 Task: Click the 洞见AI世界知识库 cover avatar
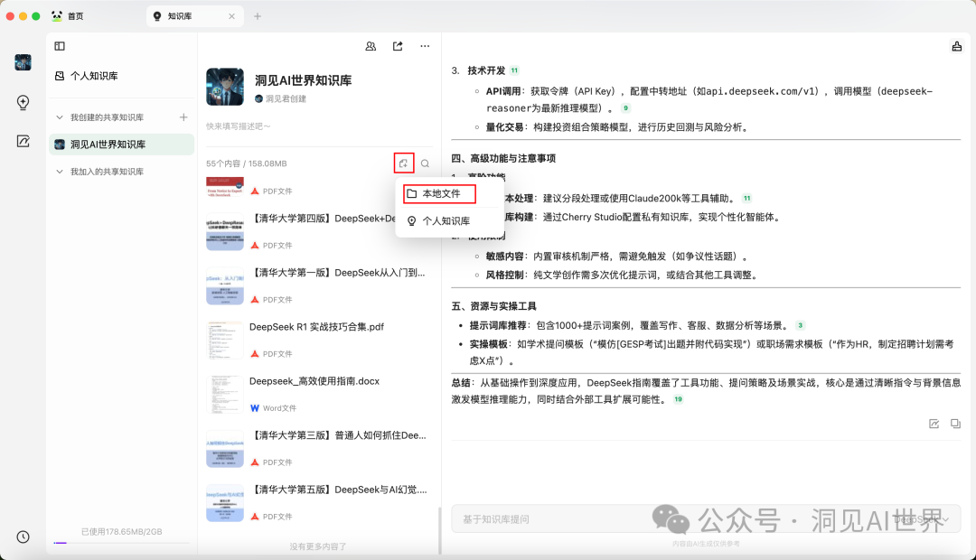[225, 87]
